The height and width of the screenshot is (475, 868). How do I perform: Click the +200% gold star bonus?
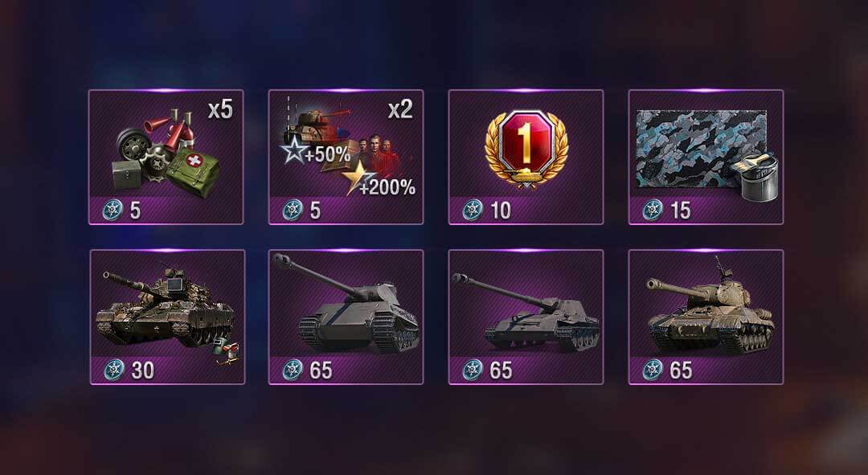pyautogui.click(x=379, y=180)
